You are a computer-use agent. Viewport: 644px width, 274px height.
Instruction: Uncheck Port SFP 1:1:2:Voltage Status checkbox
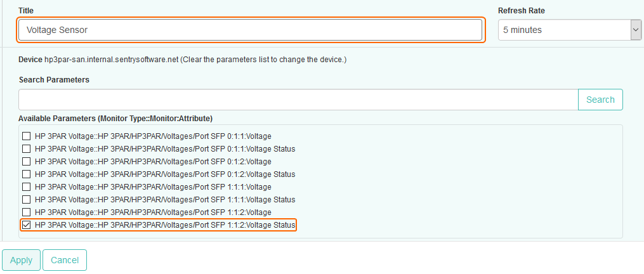[x=27, y=225]
